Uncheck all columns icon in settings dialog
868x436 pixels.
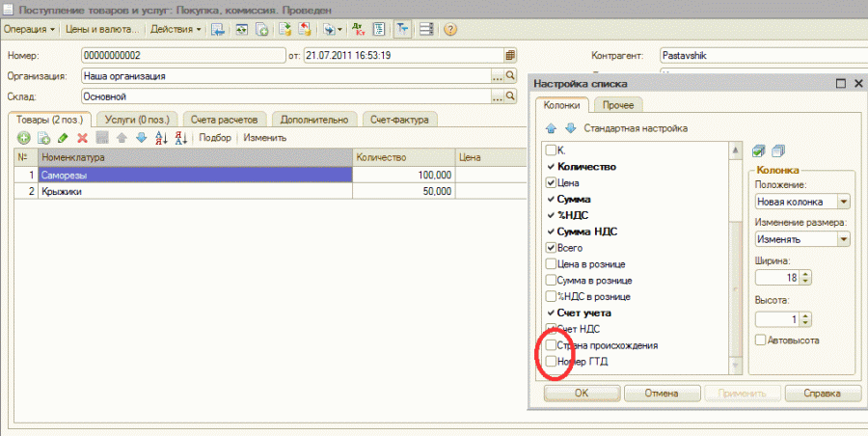(x=777, y=151)
